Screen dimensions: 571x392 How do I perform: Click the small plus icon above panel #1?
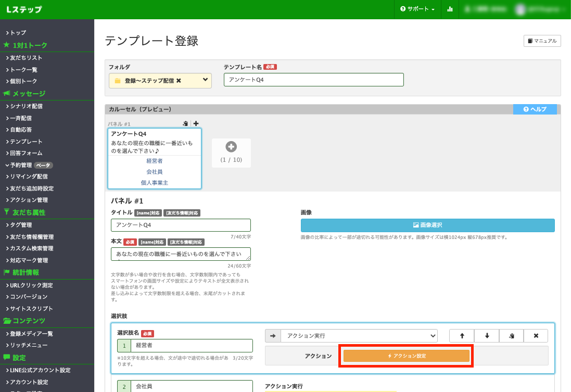point(196,124)
